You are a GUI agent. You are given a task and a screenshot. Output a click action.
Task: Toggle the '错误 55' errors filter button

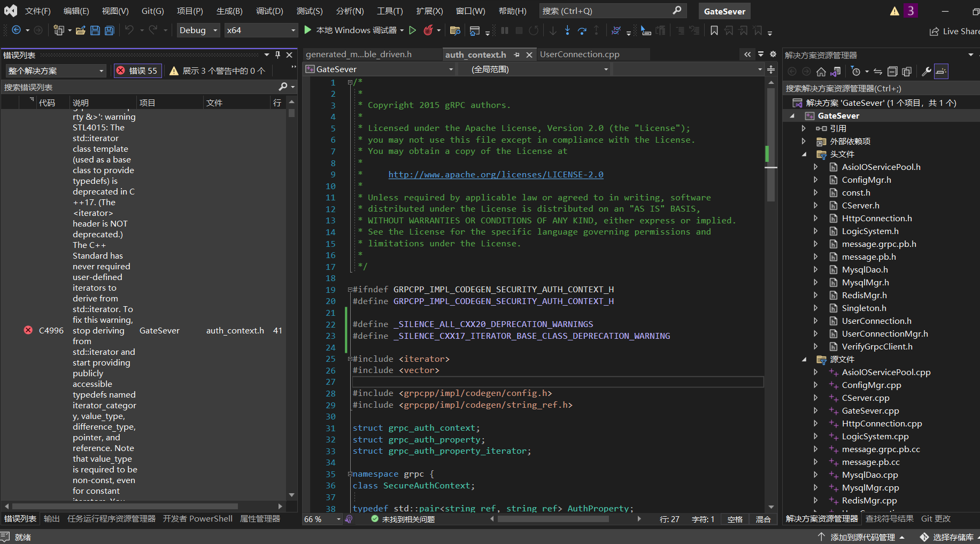pyautogui.click(x=137, y=71)
